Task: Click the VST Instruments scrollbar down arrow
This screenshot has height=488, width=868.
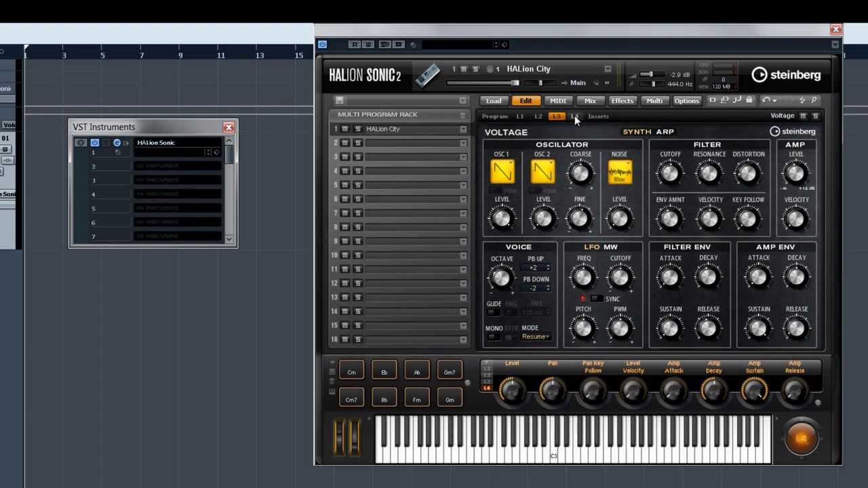Action: (x=229, y=239)
